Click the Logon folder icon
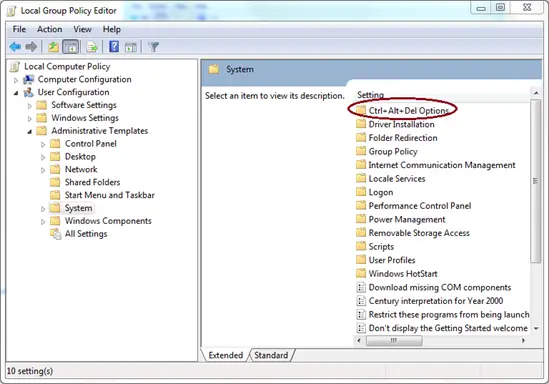This screenshot has width=549, height=384. click(361, 192)
